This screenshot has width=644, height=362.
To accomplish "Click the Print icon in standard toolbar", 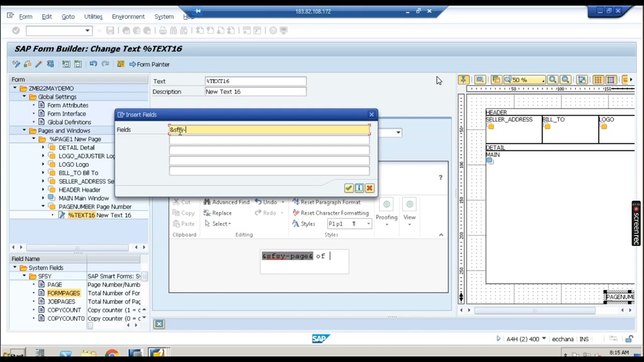I will point(163,31).
